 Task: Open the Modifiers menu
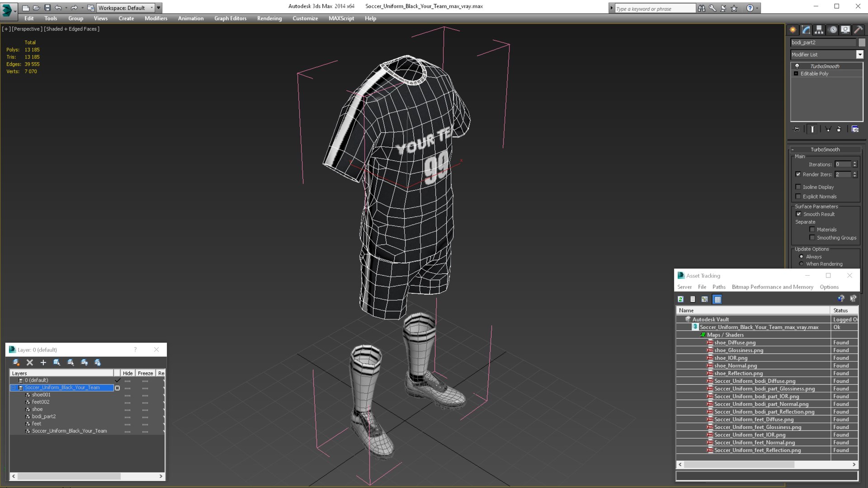click(156, 19)
